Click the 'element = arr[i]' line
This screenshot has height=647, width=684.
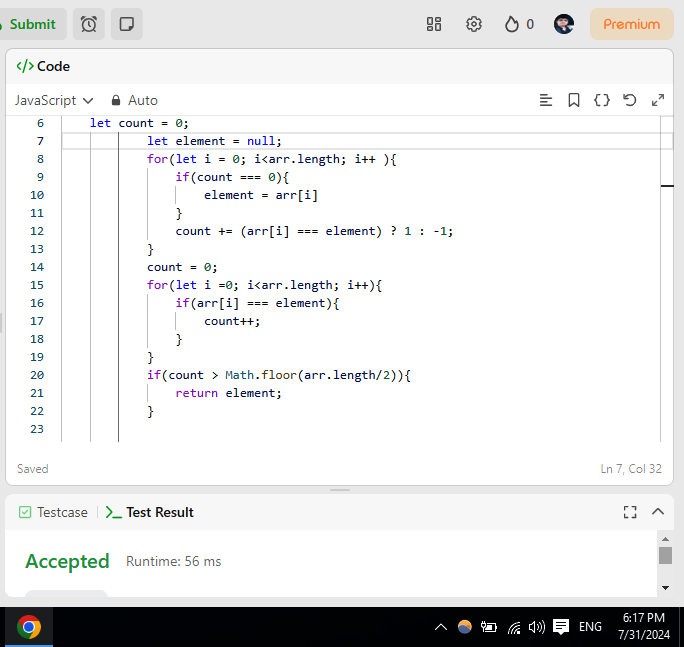[x=261, y=195]
